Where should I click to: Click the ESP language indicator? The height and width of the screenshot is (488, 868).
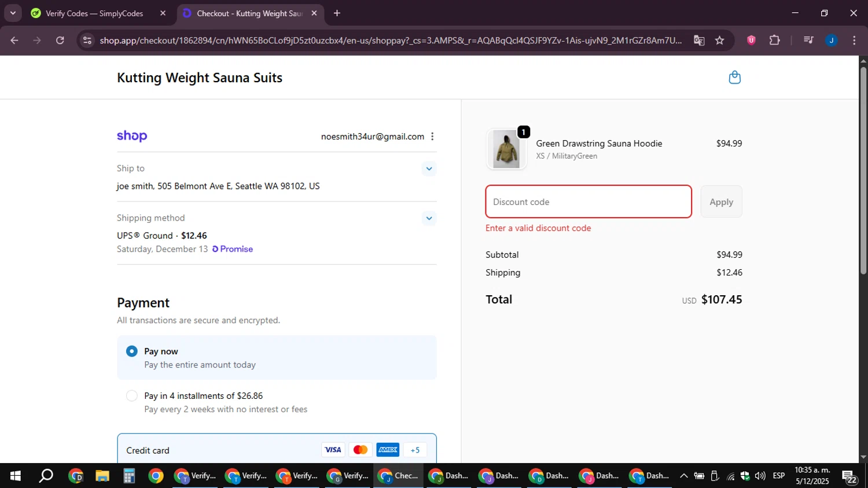(x=779, y=476)
